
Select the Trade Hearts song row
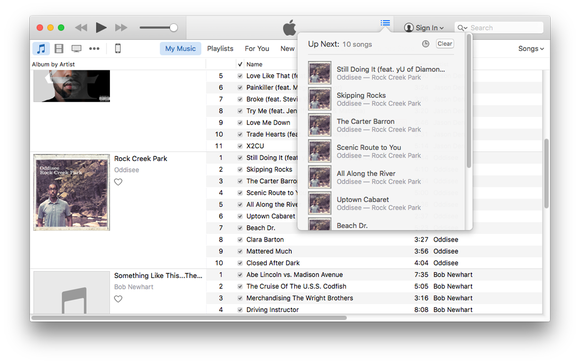click(x=252, y=134)
